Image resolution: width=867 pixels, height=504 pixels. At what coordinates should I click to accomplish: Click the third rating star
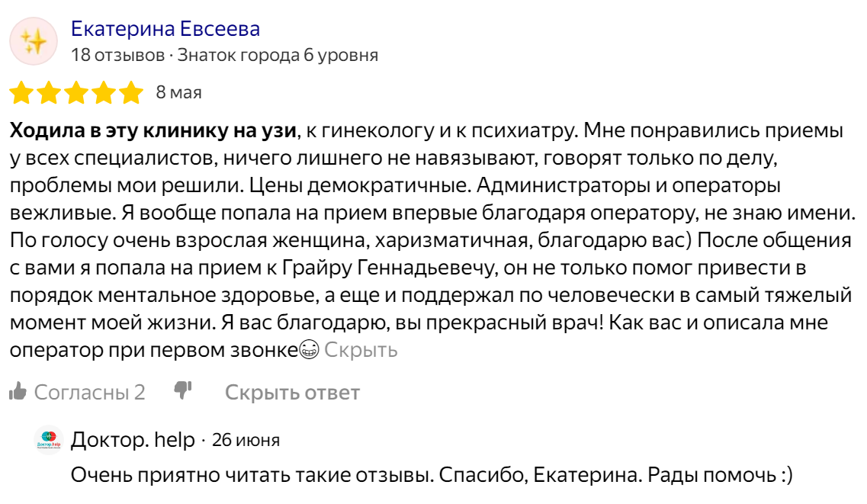tap(76, 93)
